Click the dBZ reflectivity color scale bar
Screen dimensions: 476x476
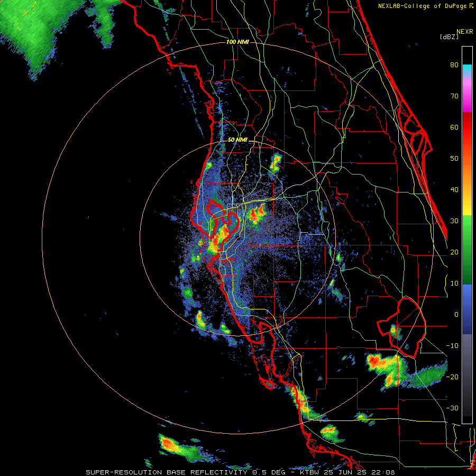467,235
